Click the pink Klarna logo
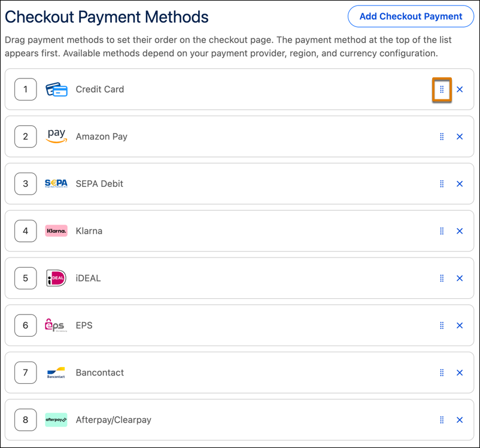This screenshot has width=480, height=448. coord(56,231)
